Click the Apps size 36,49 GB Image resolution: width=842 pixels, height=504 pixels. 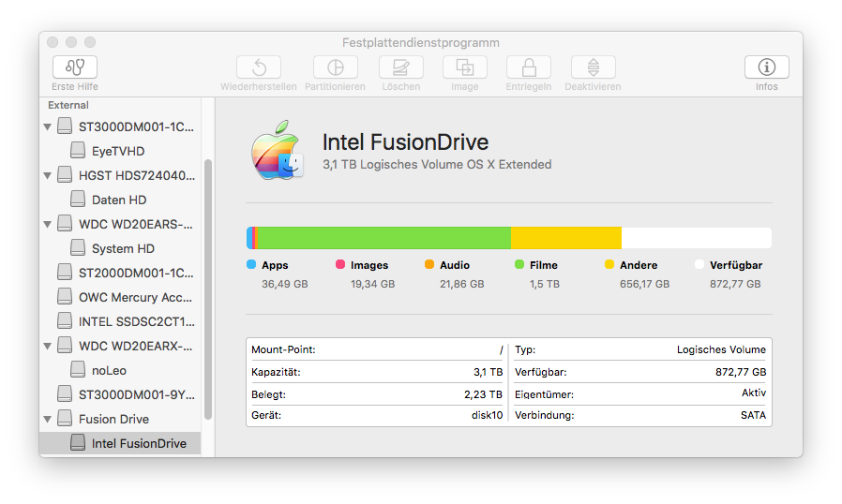click(x=285, y=284)
